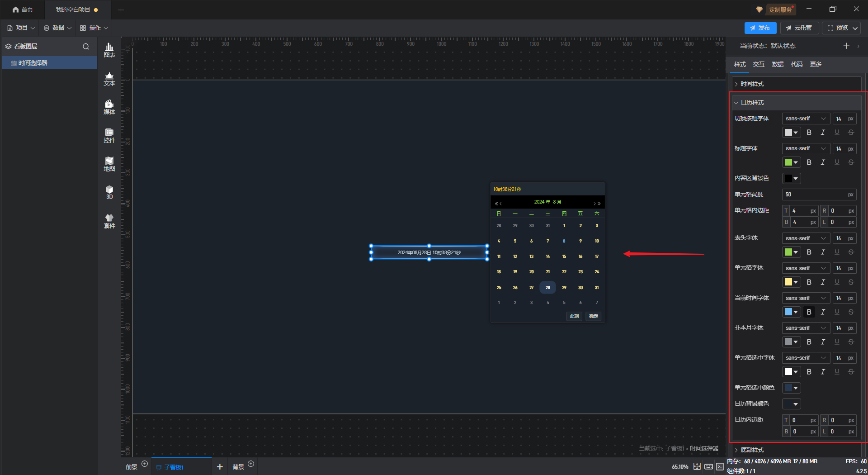Viewport: 868px width, 475px height.
Task: Expand the 时间样式 section
Action: click(x=796, y=84)
